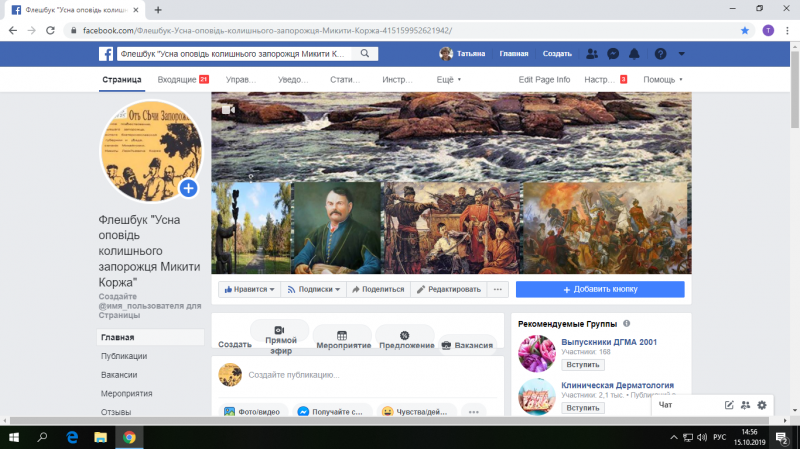Click the volume icon in system tray
This screenshot has width=800, height=449.
click(702, 437)
